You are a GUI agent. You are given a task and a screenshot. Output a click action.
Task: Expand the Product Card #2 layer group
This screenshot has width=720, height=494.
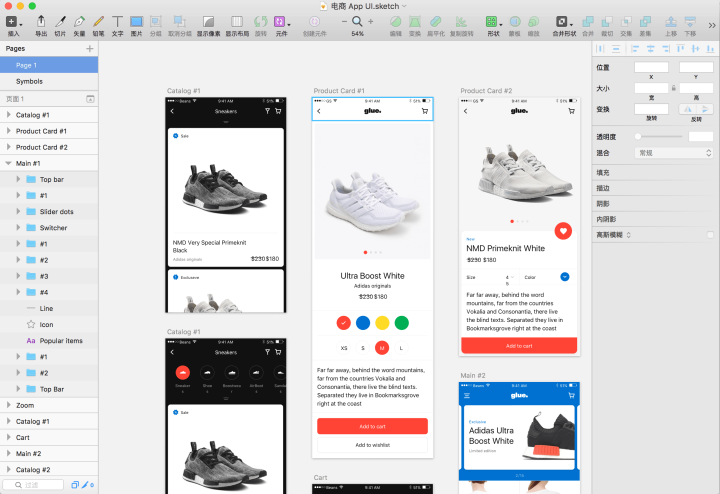(8, 147)
